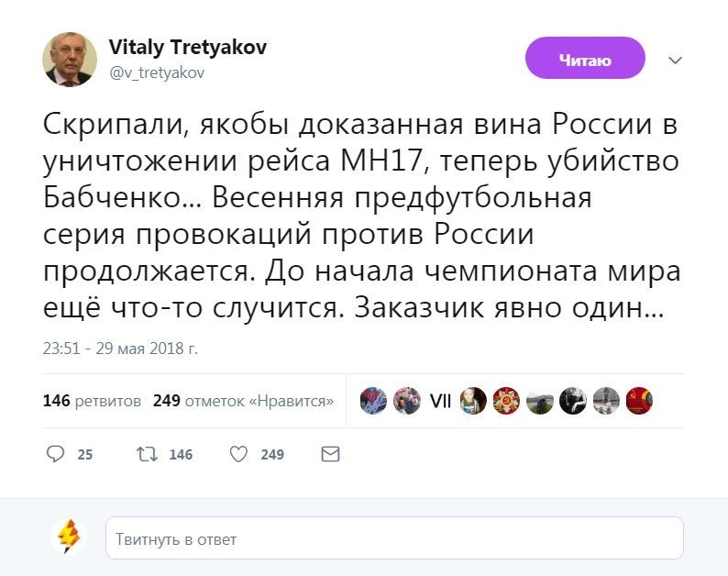Open Vitaly Tretyakov's profile avatar
728x576 pixels.
pos(70,61)
